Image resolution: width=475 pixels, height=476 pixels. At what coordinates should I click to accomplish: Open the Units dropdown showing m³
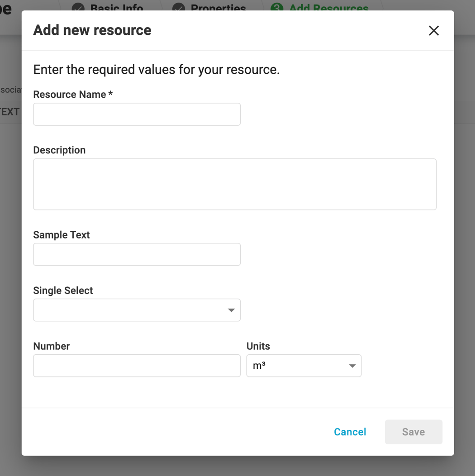click(x=304, y=366)
